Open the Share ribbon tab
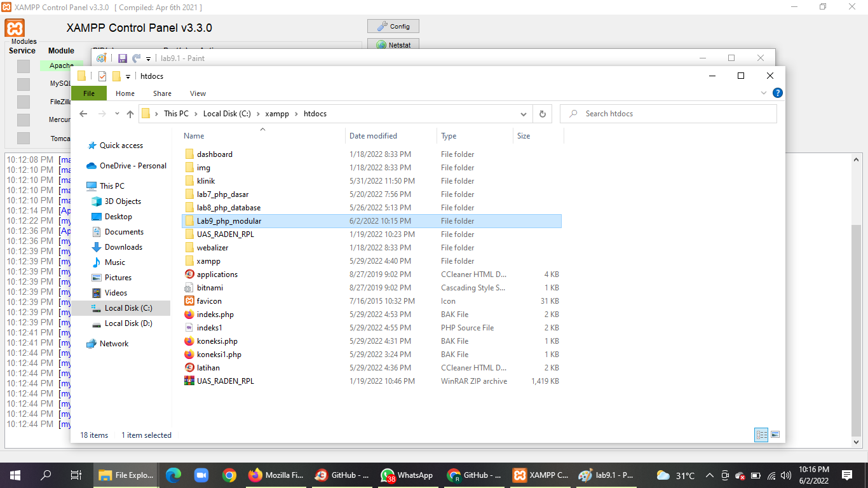 tap(162, 93)
